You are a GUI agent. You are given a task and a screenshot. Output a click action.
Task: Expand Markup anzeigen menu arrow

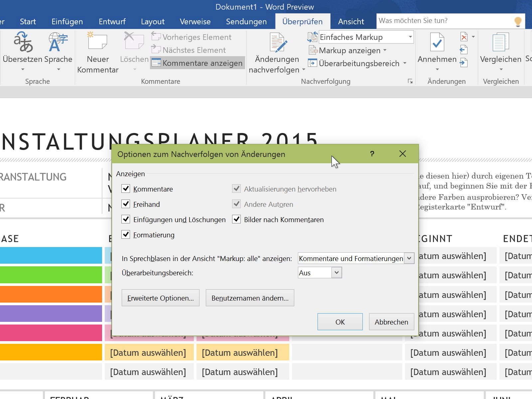[x=385, y=50]
